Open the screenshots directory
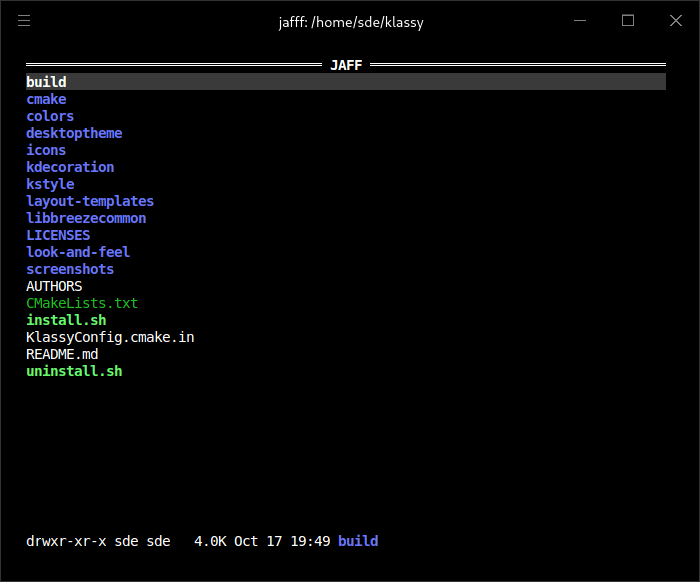Image resolution: width=700 pixels, height=582 pixels. click(x=70, y=269)
